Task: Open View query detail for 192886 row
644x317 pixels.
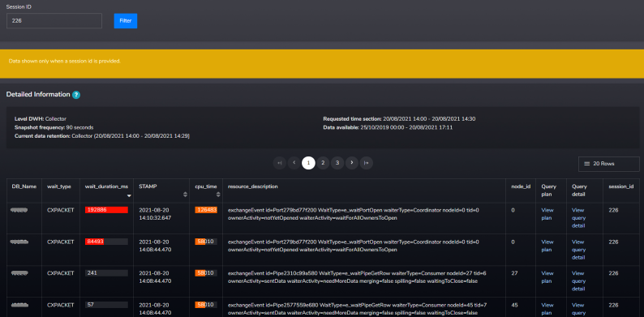Action: click(x=578, y=218)
